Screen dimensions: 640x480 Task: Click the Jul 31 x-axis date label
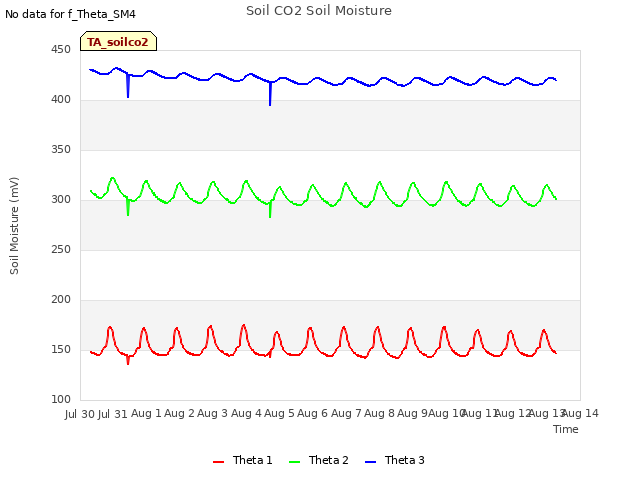(x=113, y=414)
